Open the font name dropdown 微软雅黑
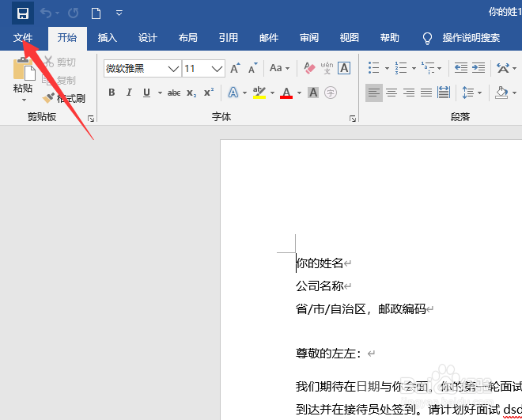522x420 pixels. pos(142,69)
